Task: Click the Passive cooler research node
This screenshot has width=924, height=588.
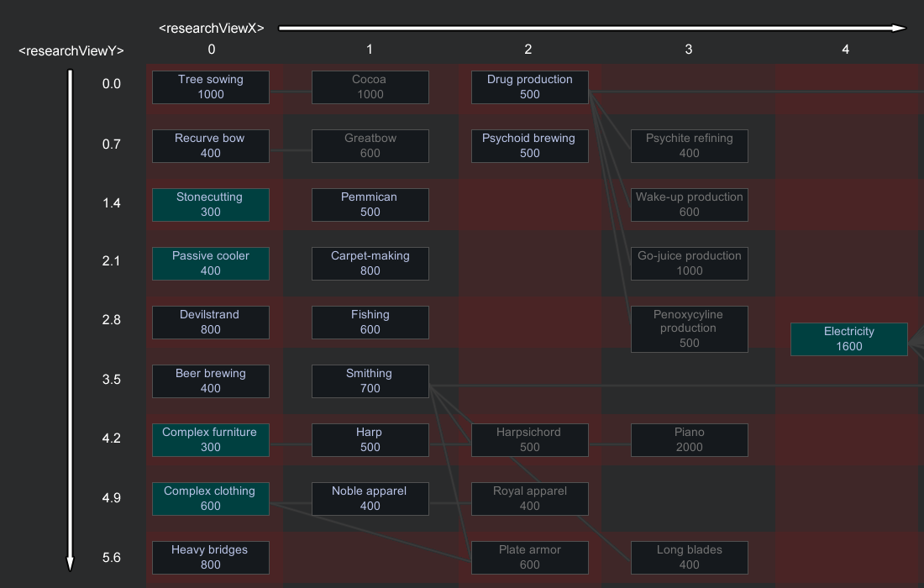Action: tap(211, 264)
